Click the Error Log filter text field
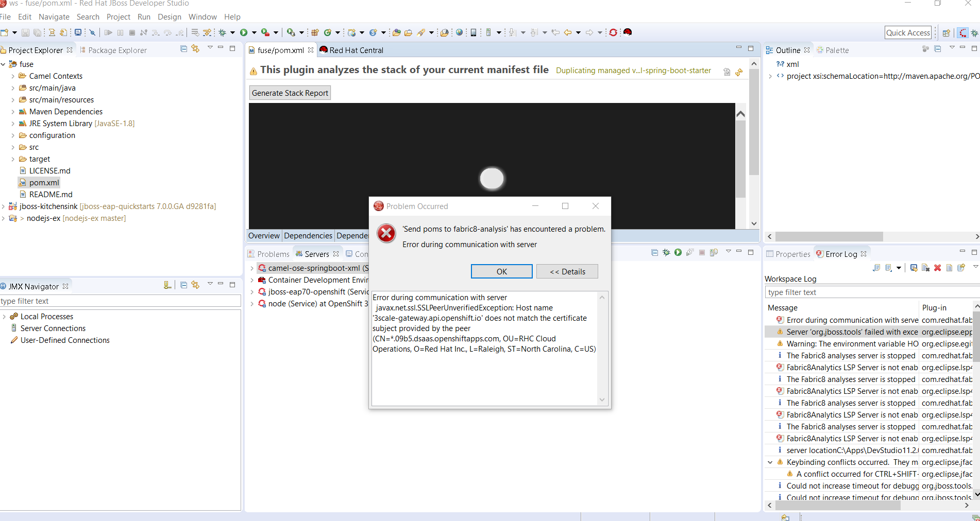The image size is (980, 521). click(872, 292)
